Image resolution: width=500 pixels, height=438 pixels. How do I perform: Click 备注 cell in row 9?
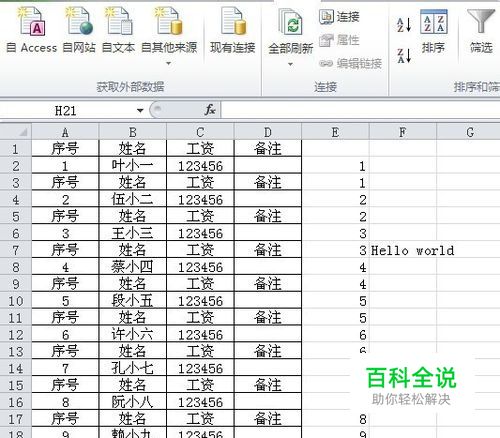(268, 284)
